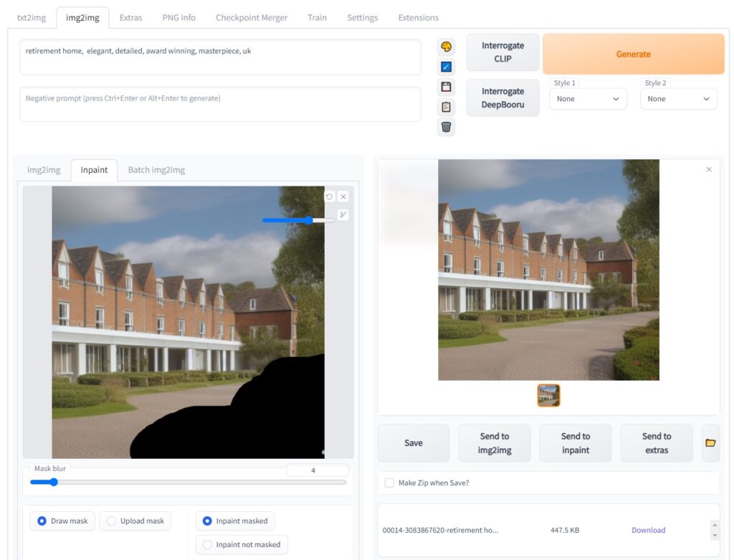Click the Save button
Image resolution: width=734 pixels, height=560 pixels.
[414, 443]
